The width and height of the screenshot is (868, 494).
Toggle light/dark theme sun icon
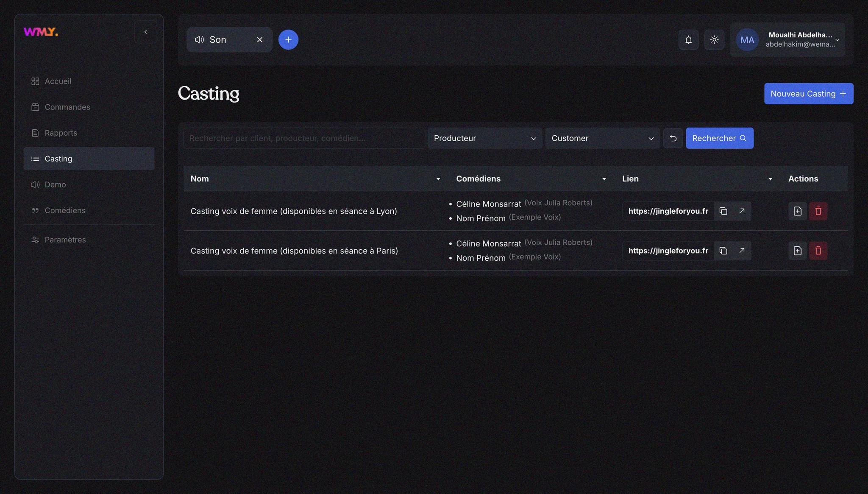tap(714, 40)
